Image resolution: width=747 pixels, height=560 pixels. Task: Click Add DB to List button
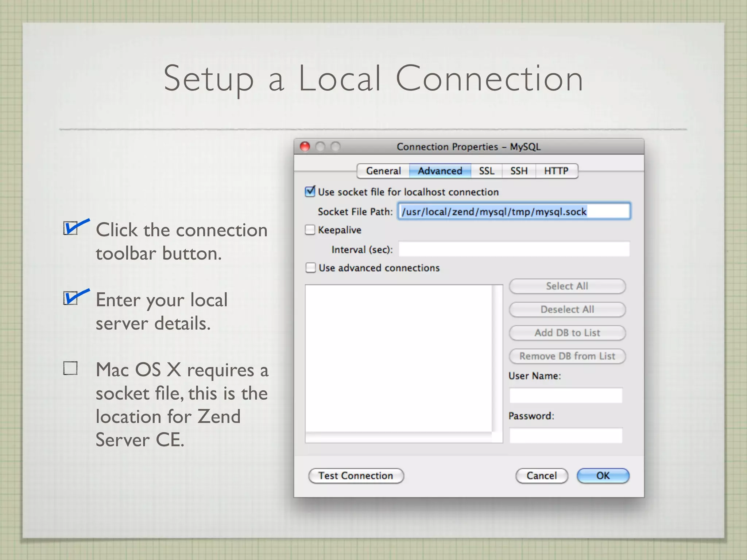tap(567, 333)
